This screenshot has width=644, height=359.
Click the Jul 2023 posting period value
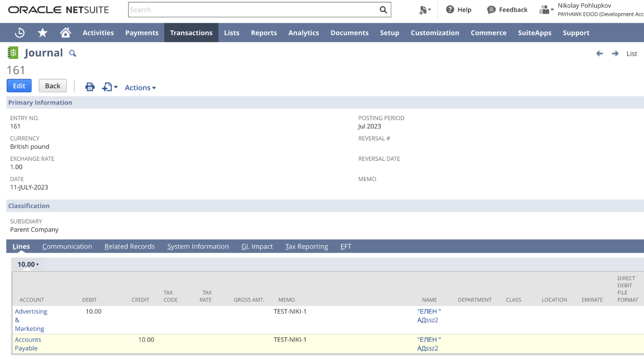point(369,126)
